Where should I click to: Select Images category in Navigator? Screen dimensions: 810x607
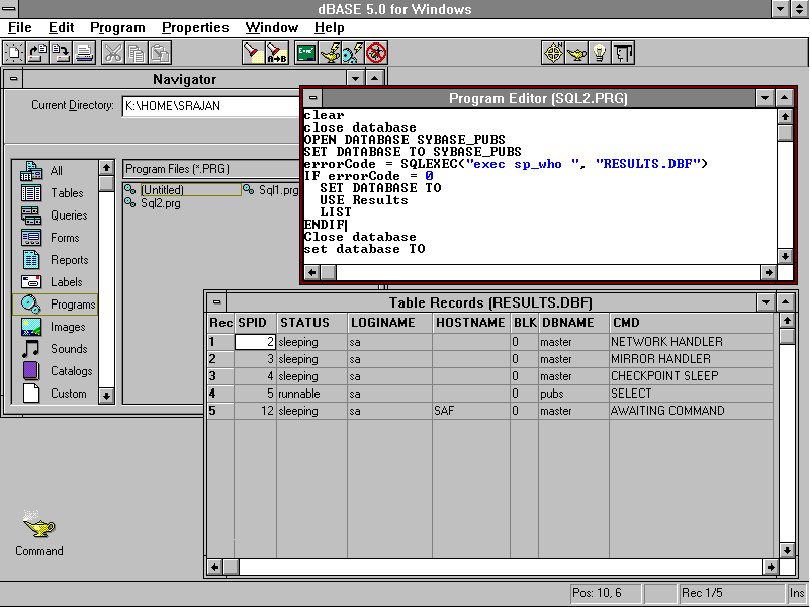point(55,327)
